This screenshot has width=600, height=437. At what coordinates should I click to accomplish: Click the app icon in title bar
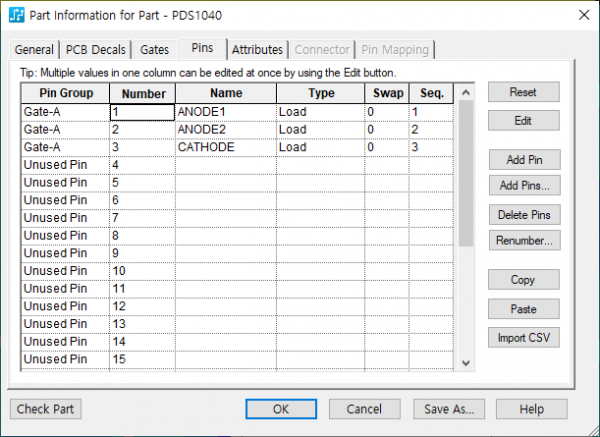pos(17,17)
